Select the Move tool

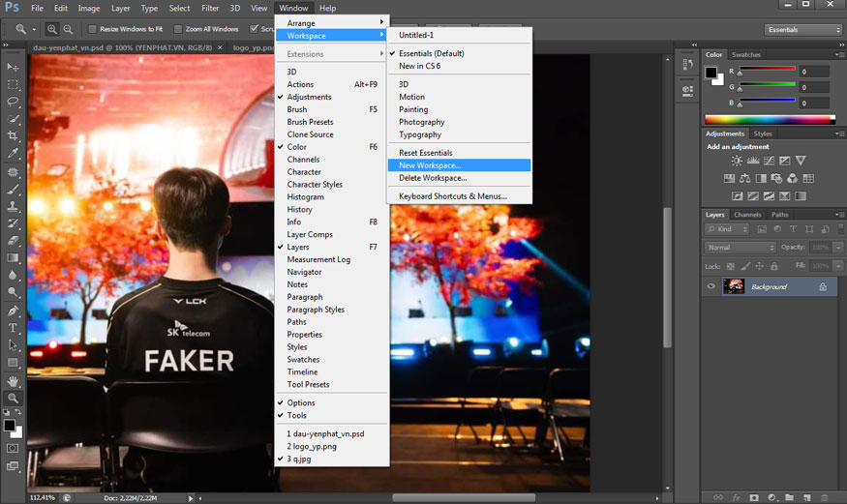pos(13,67)
